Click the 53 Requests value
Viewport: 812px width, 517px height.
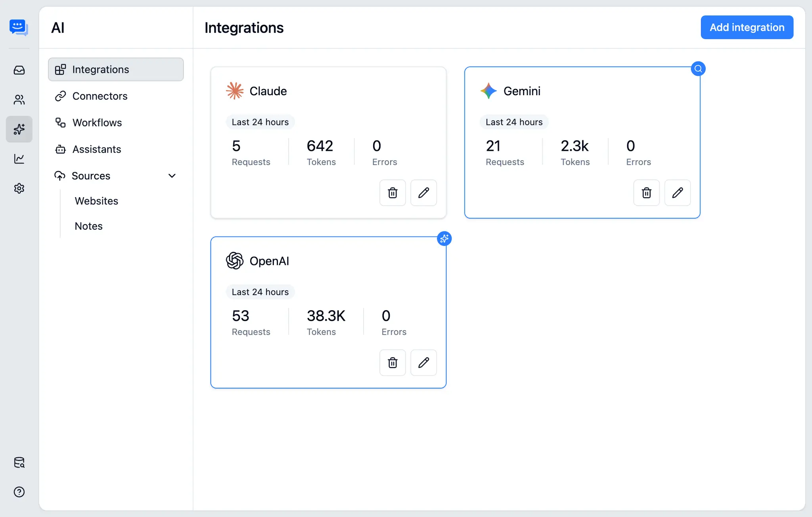click(x=240, y=316)
